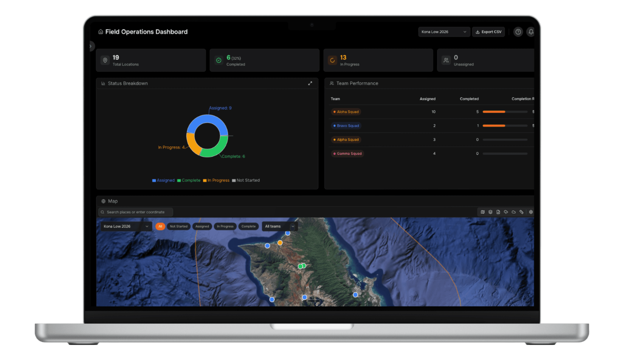Click the search places input field
617x364 pixels.
click(136, 212)
